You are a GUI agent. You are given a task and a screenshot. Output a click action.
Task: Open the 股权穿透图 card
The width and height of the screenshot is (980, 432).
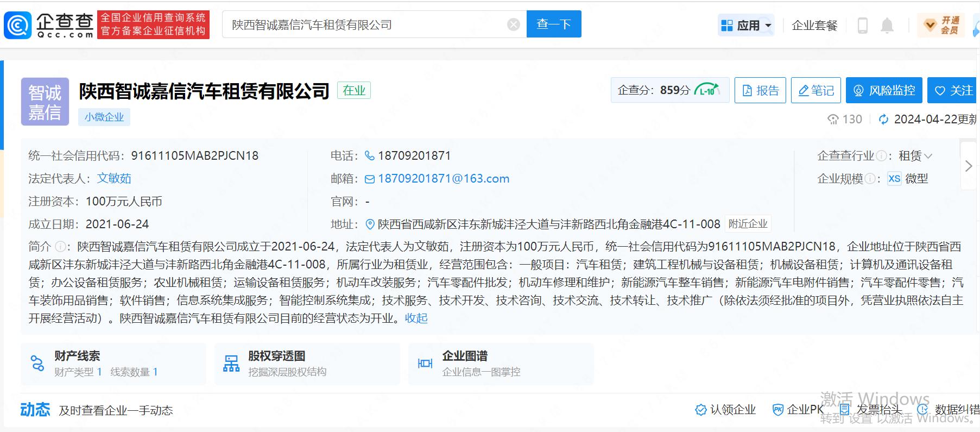307,364
